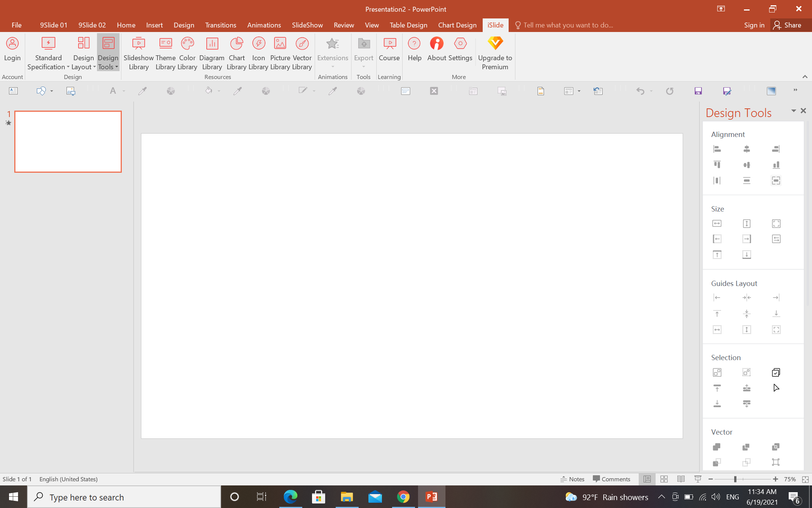This screenshot has height=508, width=812.
Task: Click the Windows taskbar search box
Action: 124,497
